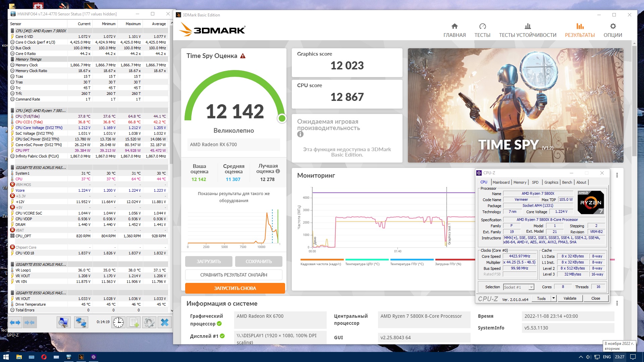Viewport: 644px width, 362px height.
Task: Click the warning triangle beside Time Spy Оценка
Action: click(x=243, y=56)
